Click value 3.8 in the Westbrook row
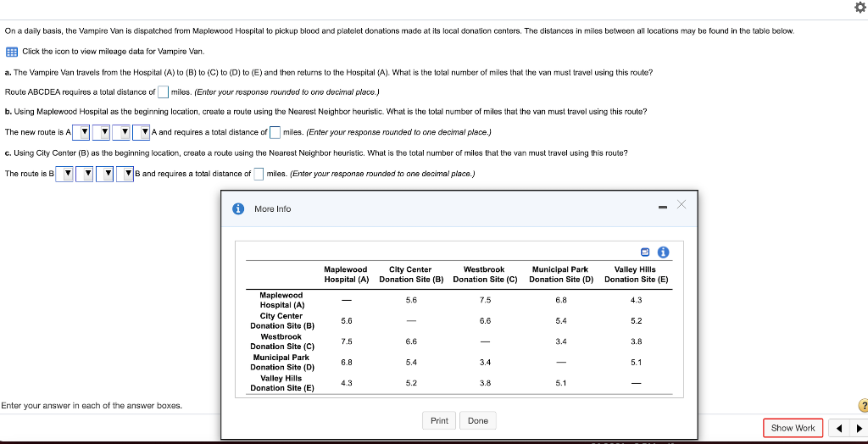The height and width of the screenshot is (444, 868). [x=636, y=341]
